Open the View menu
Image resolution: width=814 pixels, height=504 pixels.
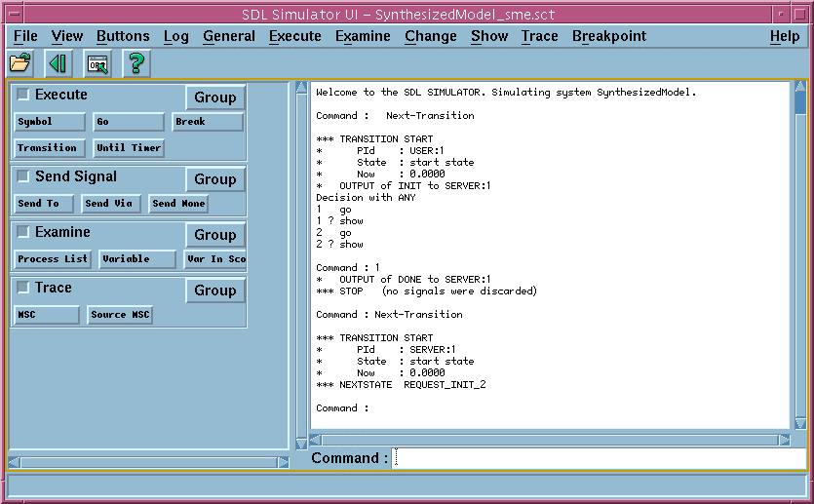[x=67, y=36]
